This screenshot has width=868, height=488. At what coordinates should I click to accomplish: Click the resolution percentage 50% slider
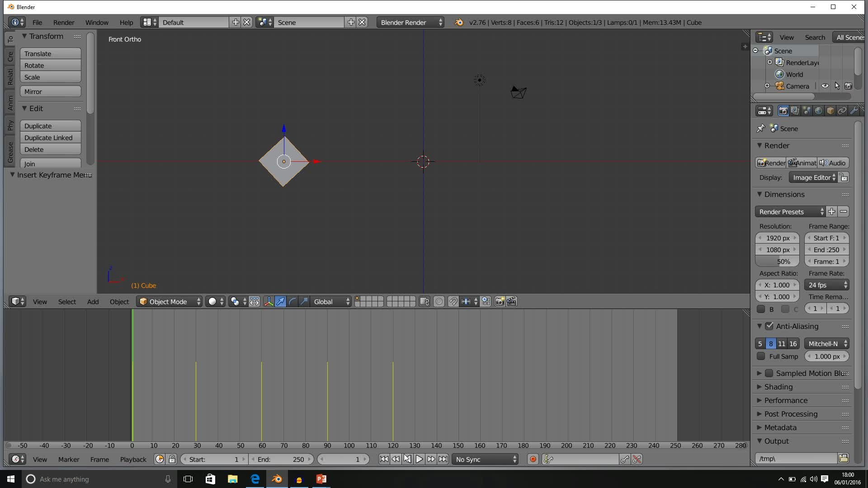click(x=777, y=262)
